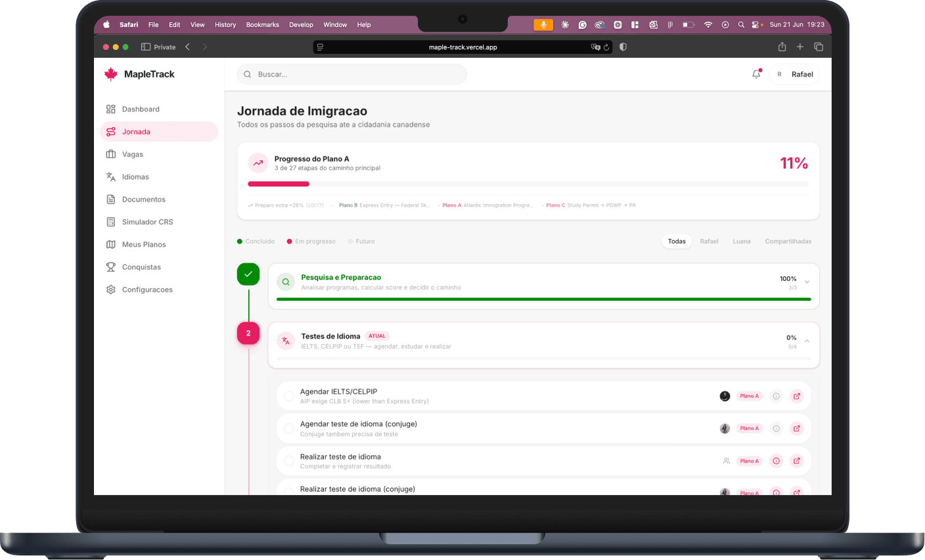Click the ATUAL badge on Testes de Idioma
The image size is (925, 560).
(377, 336)
